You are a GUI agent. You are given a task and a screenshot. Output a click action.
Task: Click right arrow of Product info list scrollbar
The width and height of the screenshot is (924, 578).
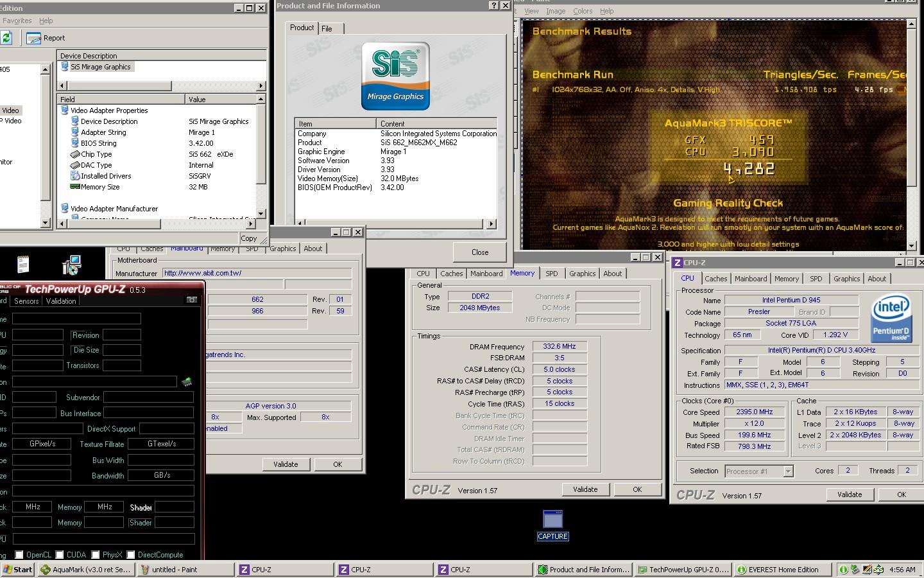point(492,224)
